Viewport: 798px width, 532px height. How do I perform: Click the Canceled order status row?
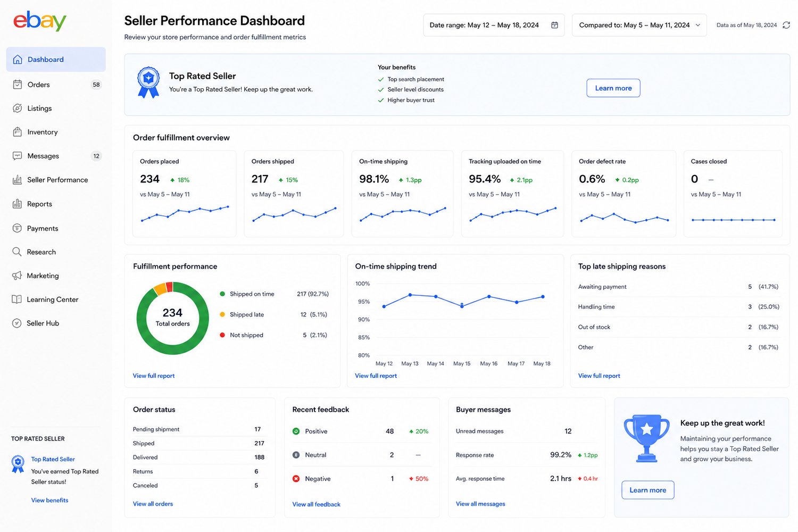coord(198,486)
